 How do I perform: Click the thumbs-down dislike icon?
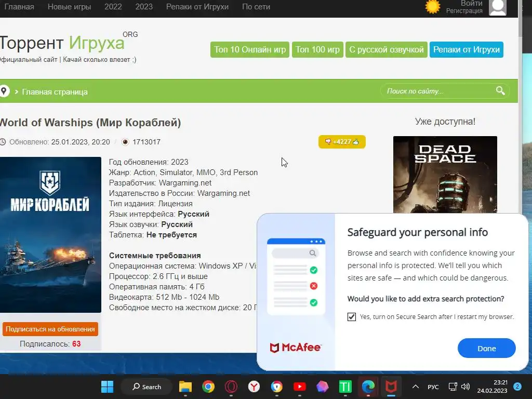pyautogui.click(x=328, y=142)
